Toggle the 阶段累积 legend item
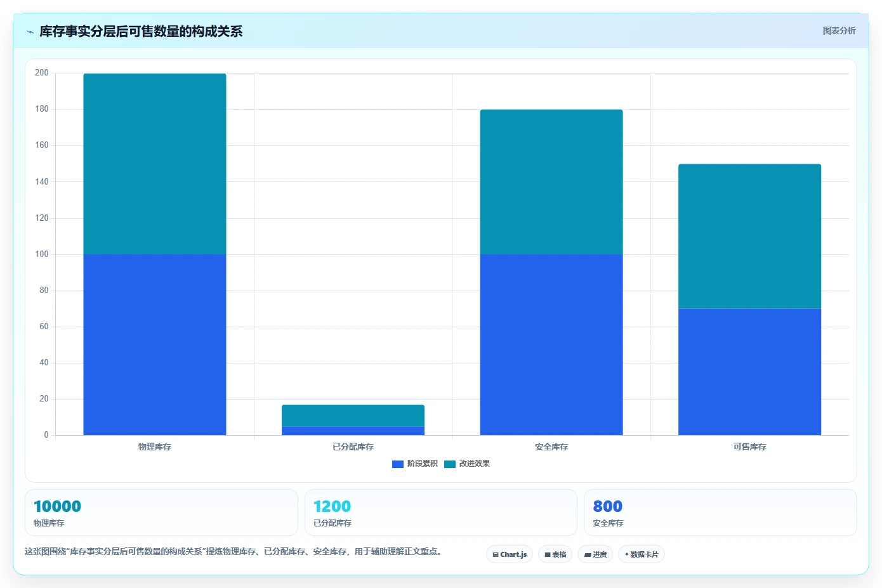Screen dimensions: 882x588 (415, 464)
